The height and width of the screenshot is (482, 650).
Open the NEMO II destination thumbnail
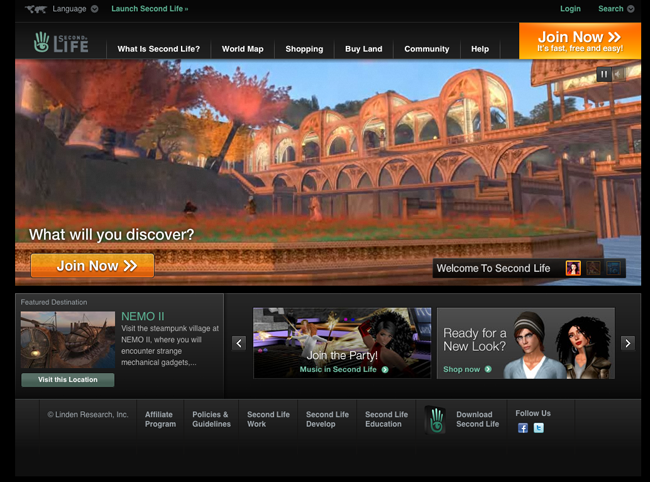click(68, 340)
